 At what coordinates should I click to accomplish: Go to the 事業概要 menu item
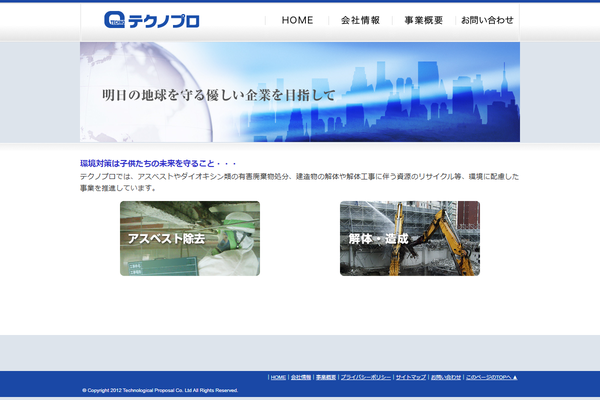click(424, 20)
